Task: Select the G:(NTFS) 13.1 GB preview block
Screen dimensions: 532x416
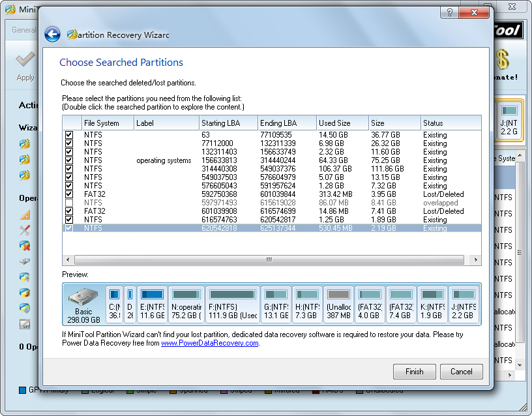Action: pos(276,304)
